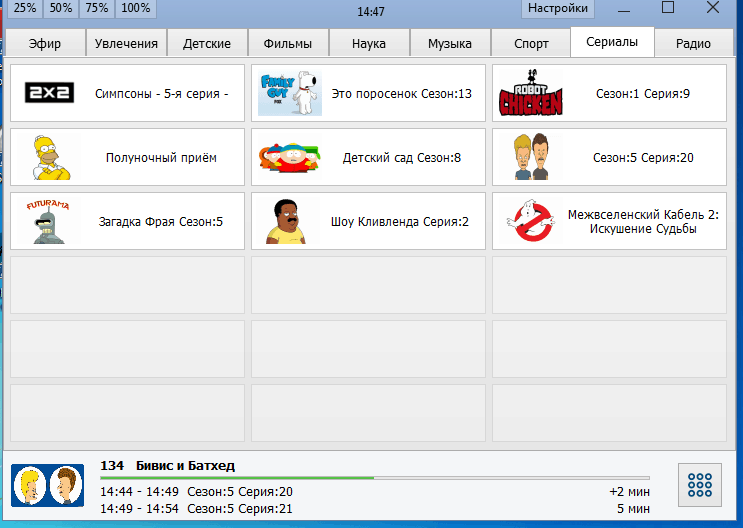Select 'Межвселенский Кабель 2: Искушение Судьбы' text

pyautogui.click(x=643, y=222)
